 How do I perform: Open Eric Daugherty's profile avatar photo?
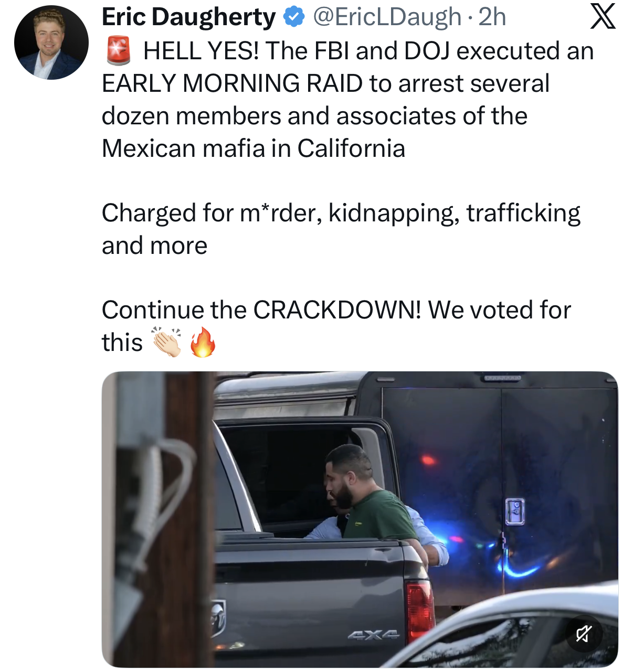pyautogui.click(x=51, y=42)
